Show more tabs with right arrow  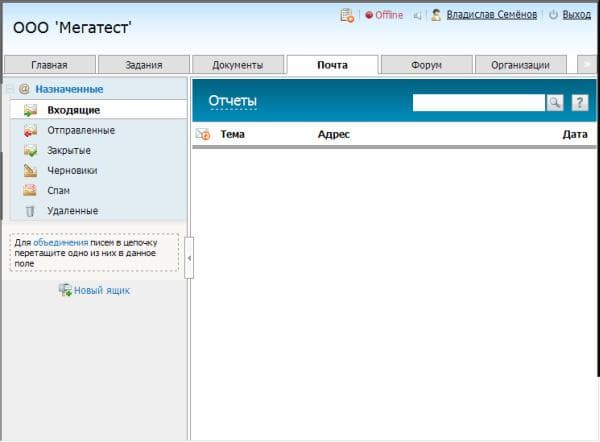[587, 64]
